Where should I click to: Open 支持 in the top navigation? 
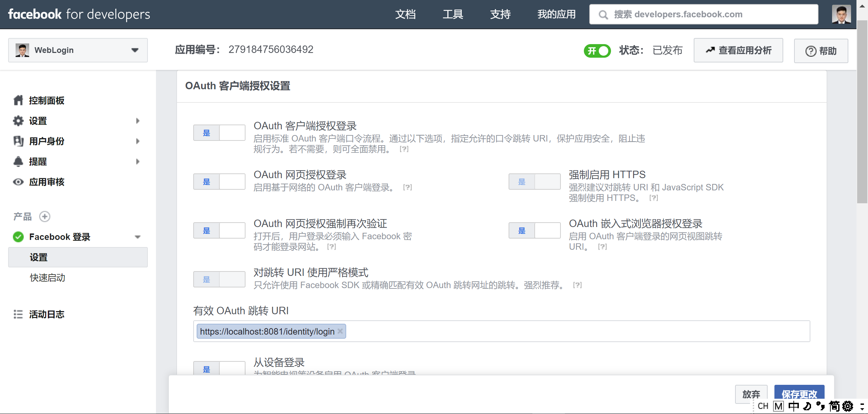[x=500, y=14]
